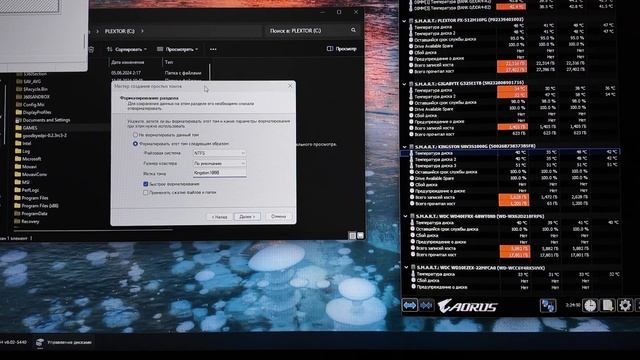Image resolution: width=640 pixels, height=360 pixels.
Task: Uncheck the quick format checkbox
Action: pyautogui.click(x=146, y=184)
